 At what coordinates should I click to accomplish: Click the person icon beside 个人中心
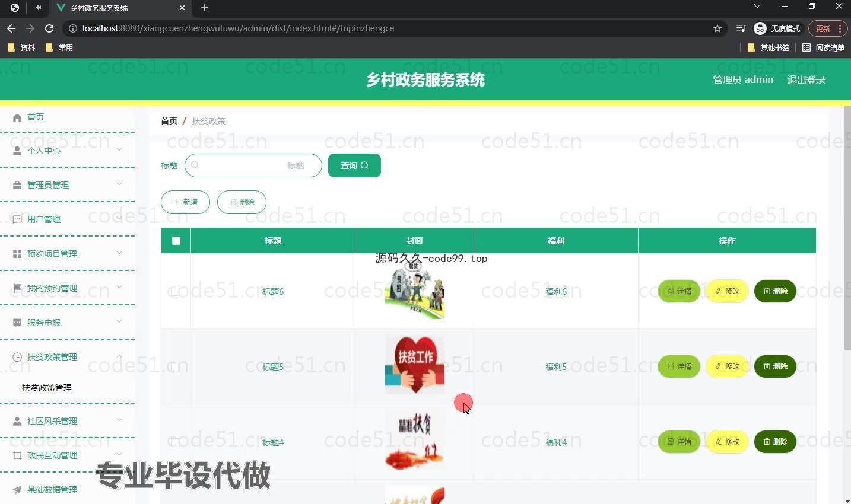click(17, 151)
